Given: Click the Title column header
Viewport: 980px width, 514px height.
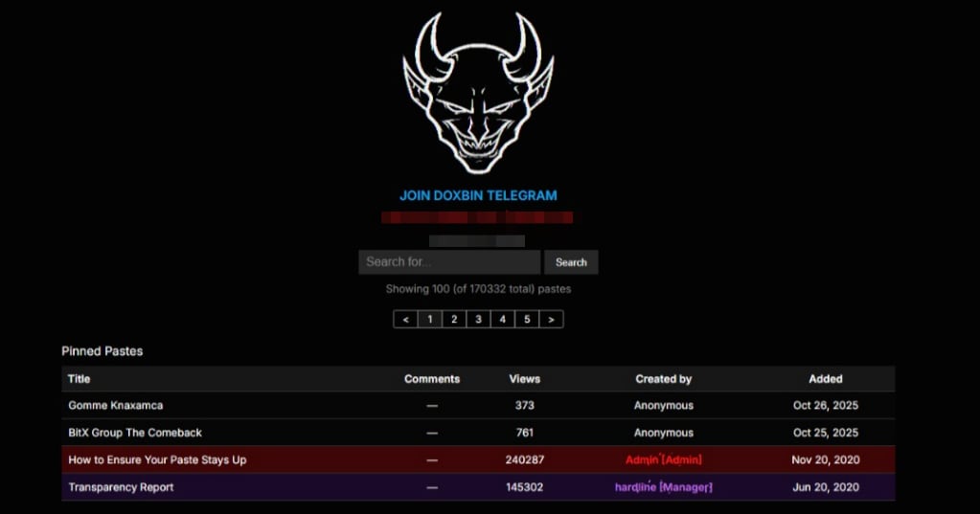Looking at the screenshot, I should 79,379.
